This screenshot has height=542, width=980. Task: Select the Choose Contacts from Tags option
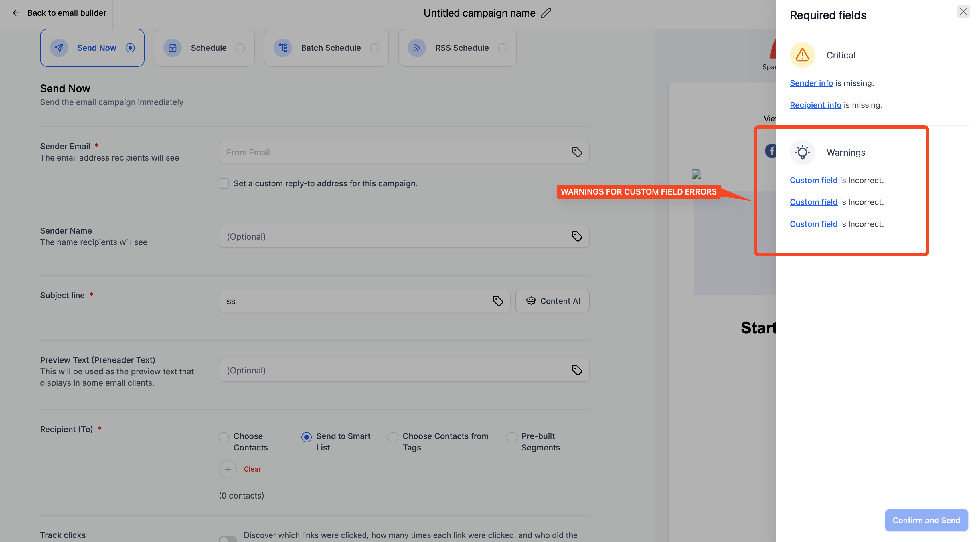(393, 437)
